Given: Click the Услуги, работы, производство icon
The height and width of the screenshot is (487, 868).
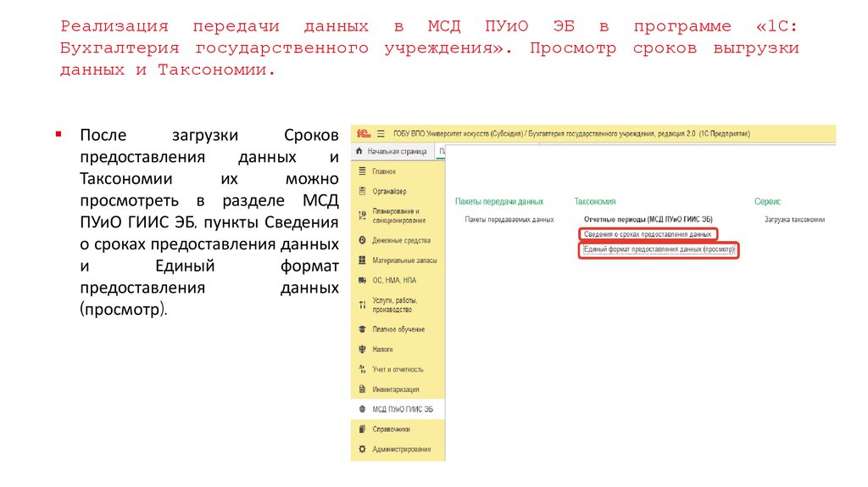Looking at the screenshot, I should pos(362,305).
